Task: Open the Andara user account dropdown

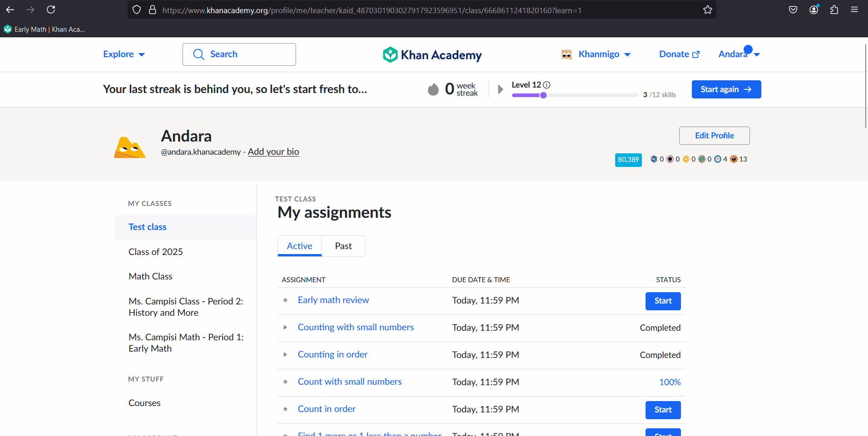Action: tap(739, 54)
